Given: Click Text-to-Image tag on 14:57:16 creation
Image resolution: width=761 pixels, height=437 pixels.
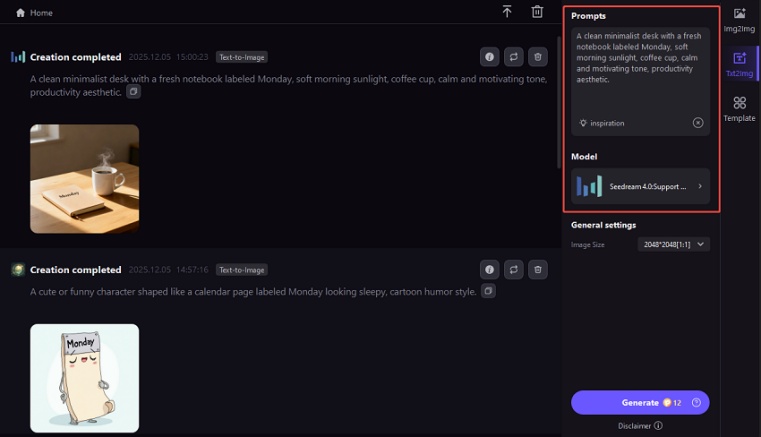Looking at the screenshot, I should point(242,270).
